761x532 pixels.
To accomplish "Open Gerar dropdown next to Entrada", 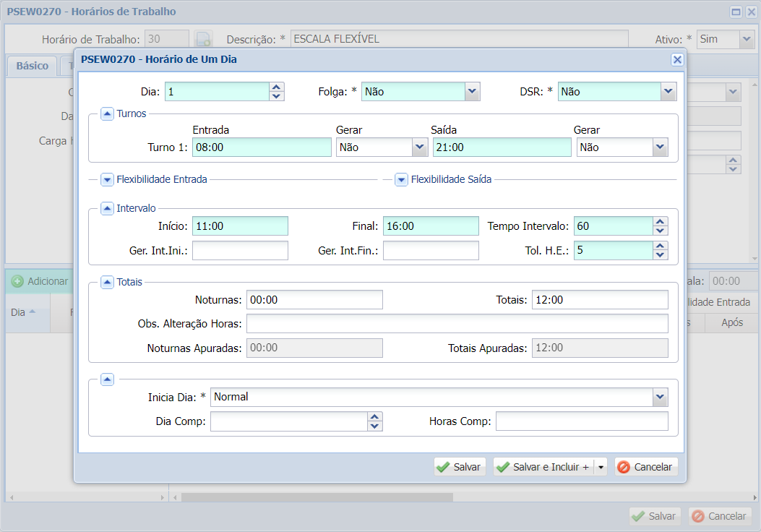I will [x=420, y=147].
